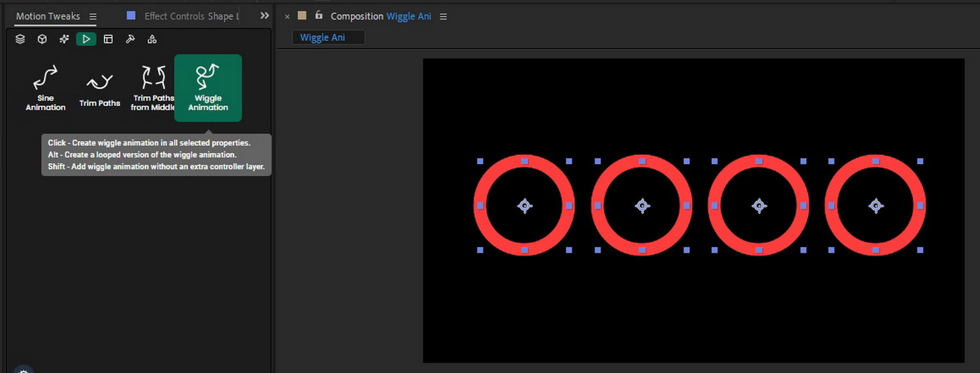
Task: Click the bottom-center handle of the rightmost ring
Action: coord(876,250)
